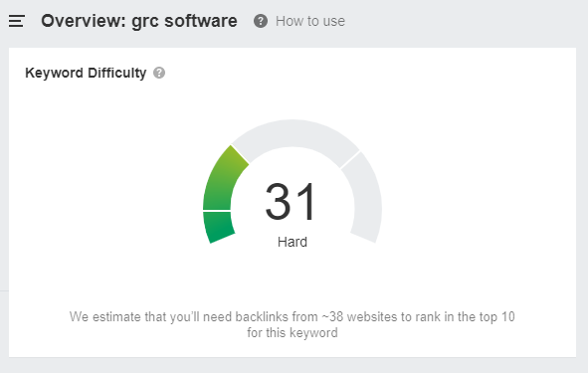Click the grc software keyword in title
588x373 pixels.
coord(184,22)
